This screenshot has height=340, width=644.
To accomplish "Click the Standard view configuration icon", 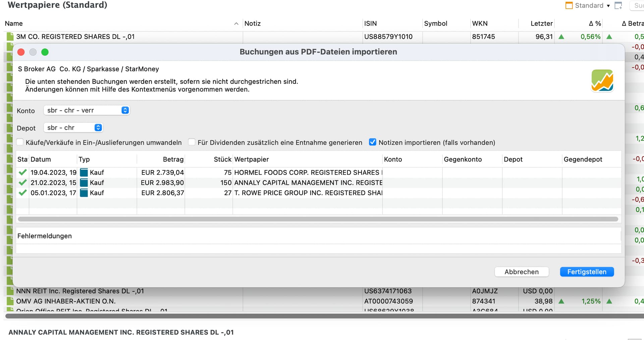I will (x=569, y=5).
